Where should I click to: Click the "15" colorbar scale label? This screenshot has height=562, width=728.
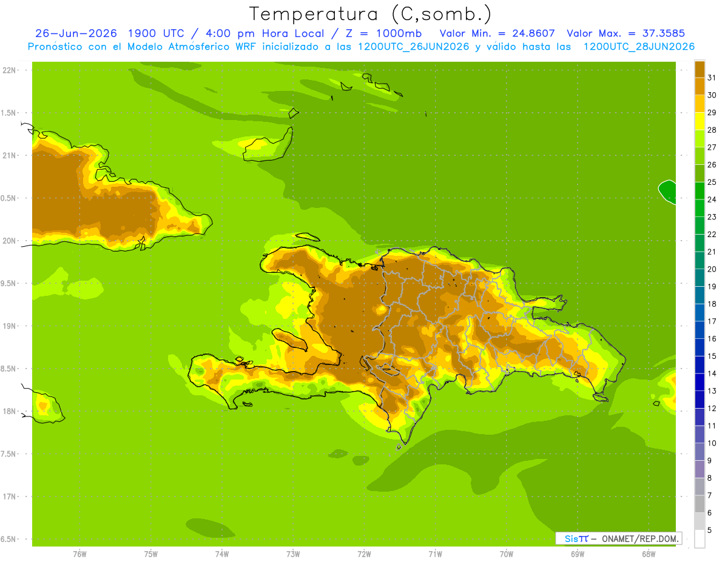pos(712,356)
